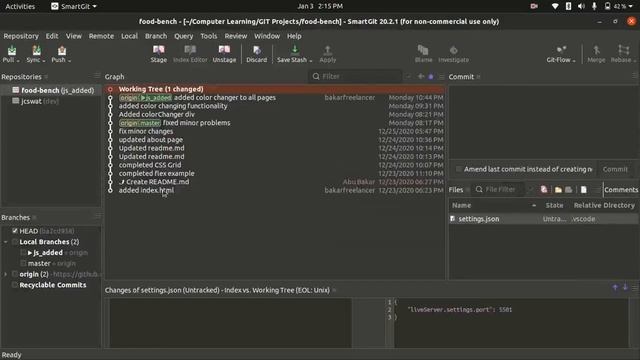This screenshot has width=640, height=360.
Task: Click the yellow folder icon in Files toolbar
Action: pyautogui.click(x=558, y=189)
